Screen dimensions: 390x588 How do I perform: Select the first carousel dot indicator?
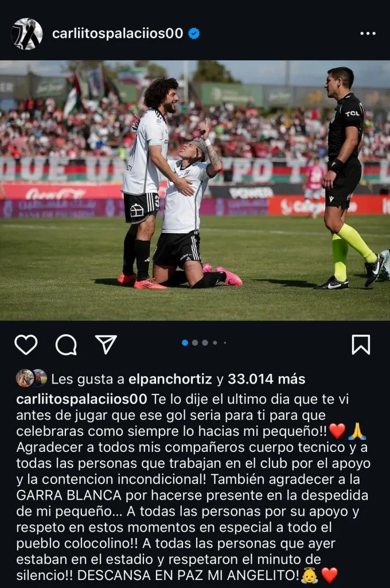185,343
